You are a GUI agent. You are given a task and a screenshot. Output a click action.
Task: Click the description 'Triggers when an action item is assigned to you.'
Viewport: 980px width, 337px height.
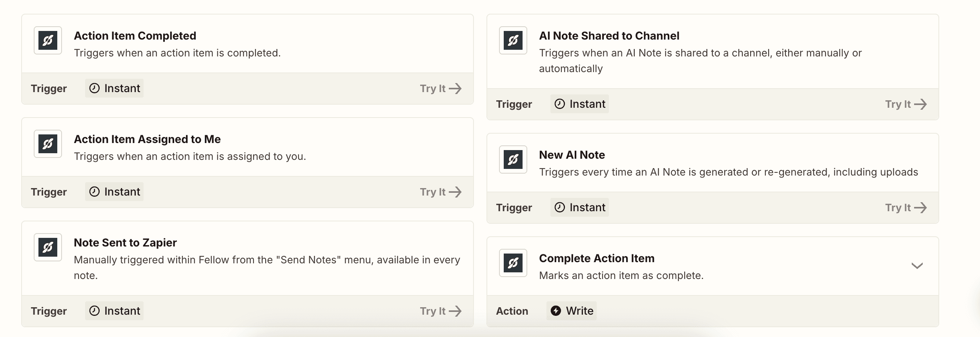(190, 156)
